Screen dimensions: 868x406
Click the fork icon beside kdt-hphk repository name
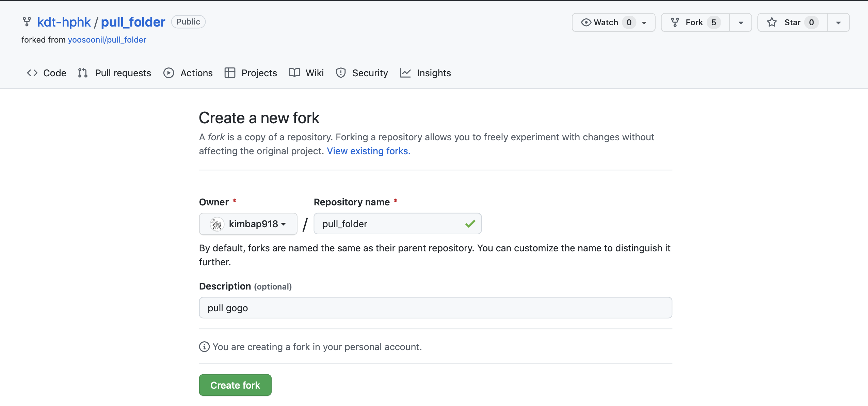click(x=27, y=22)
